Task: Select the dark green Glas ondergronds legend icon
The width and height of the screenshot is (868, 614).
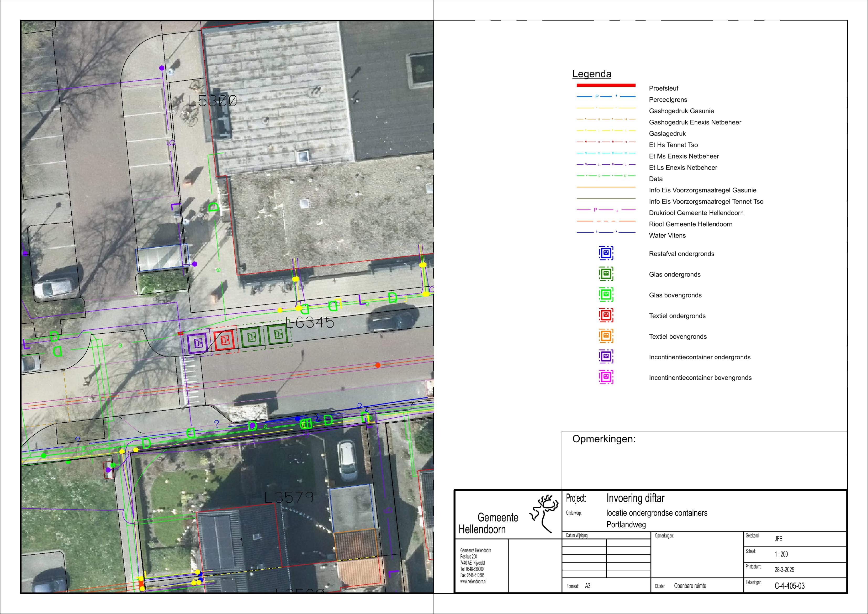Action: (x=606, y=274)
